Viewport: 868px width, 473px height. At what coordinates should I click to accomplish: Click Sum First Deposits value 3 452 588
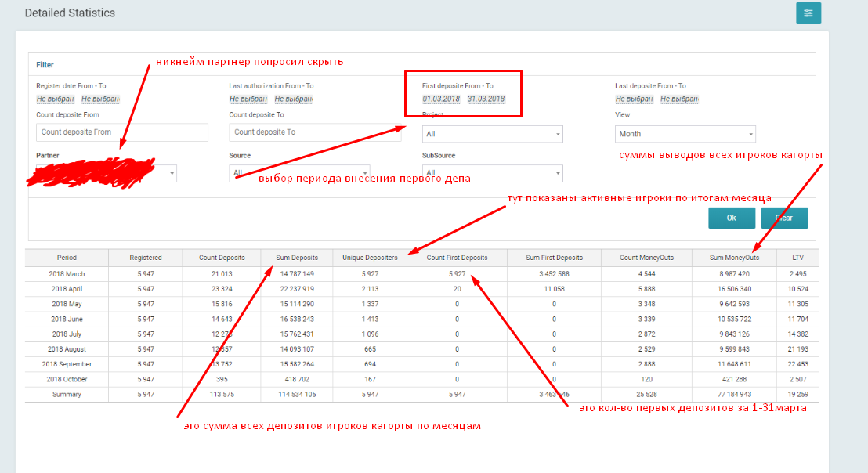tap(554, 274)
